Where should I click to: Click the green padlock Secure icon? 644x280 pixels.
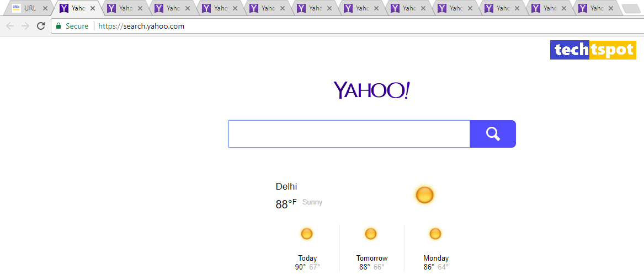click(x=58, y=26)
